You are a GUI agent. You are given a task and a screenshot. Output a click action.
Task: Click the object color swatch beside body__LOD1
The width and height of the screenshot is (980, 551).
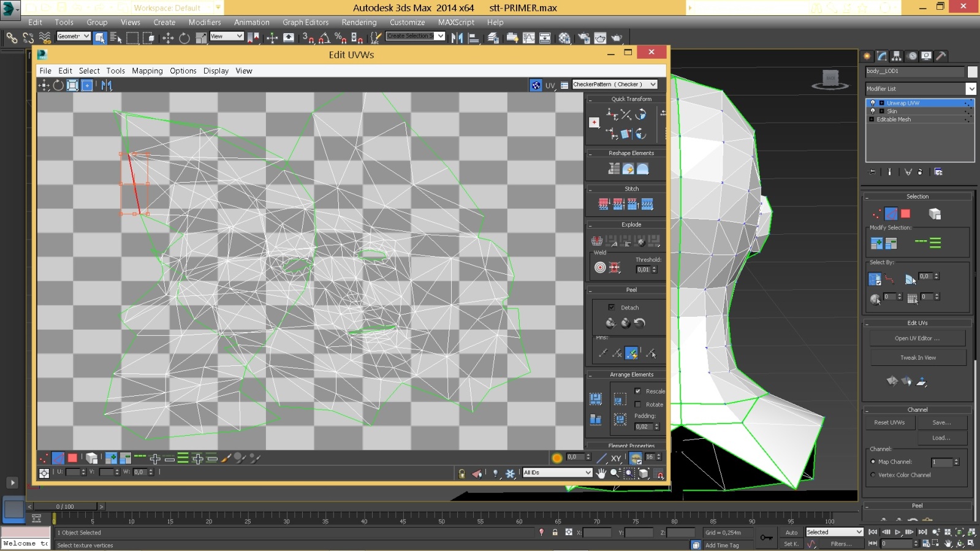click(x=972, y=72)
